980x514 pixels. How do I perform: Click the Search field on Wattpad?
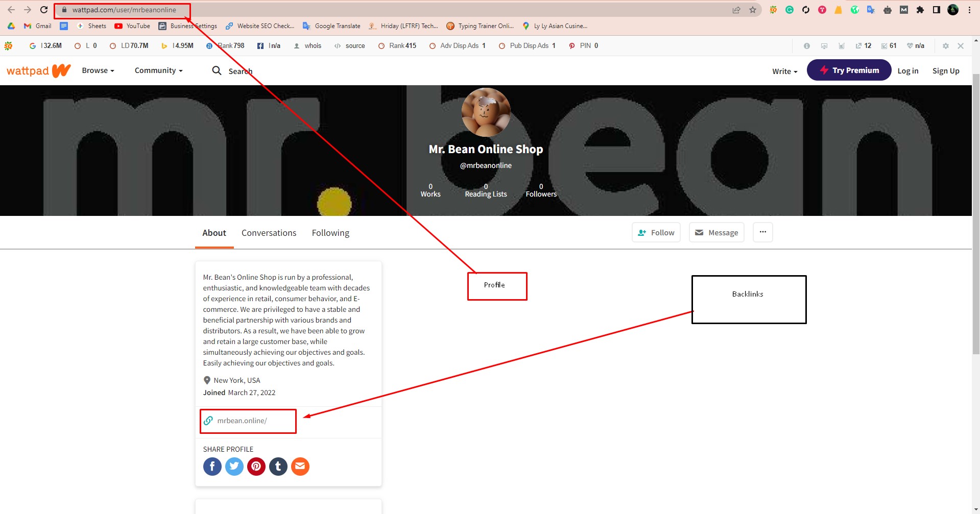click(232, 71)
